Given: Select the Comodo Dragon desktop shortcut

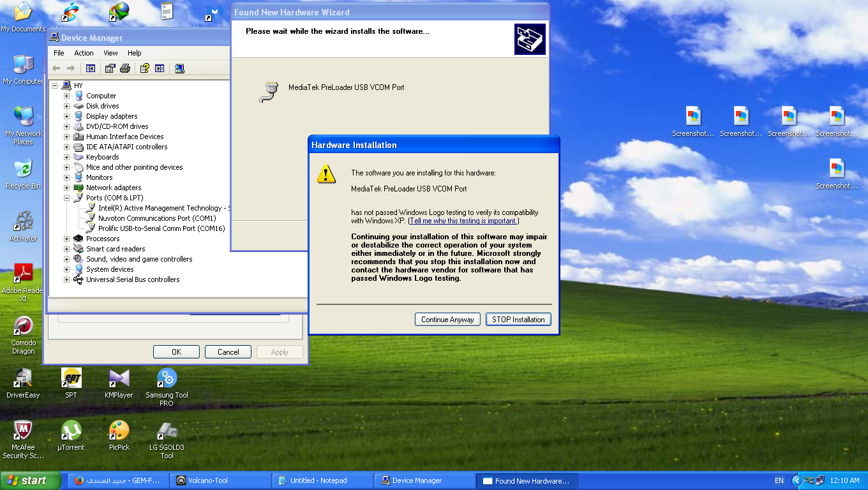Looking at the screenshot, I should 23,335.
